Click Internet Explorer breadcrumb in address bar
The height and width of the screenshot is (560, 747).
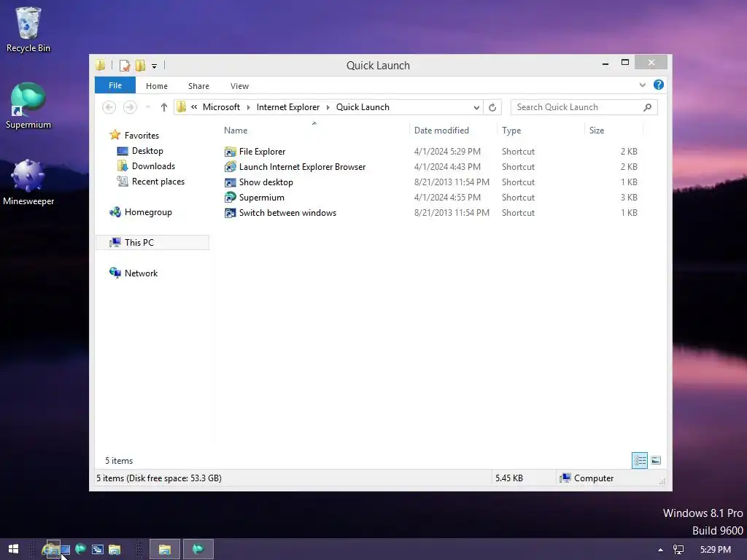click(287, 107)
